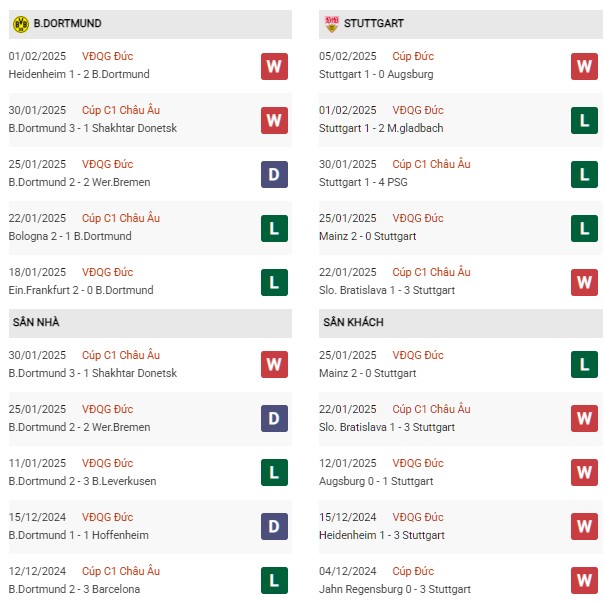Click VĐQG Đức link dated 01/02/2025 under Dortmund
This screenshot has width=605, height=602.
107,56
